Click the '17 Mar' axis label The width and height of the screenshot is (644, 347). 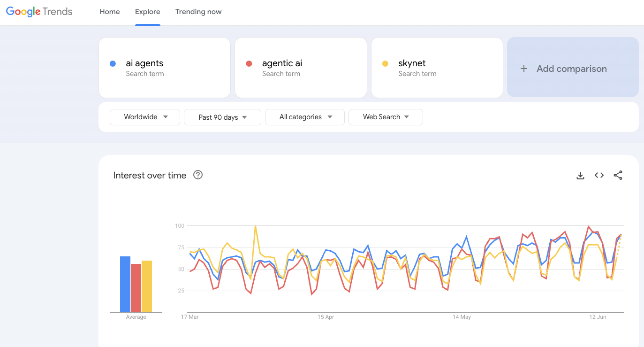coord(190,317)
